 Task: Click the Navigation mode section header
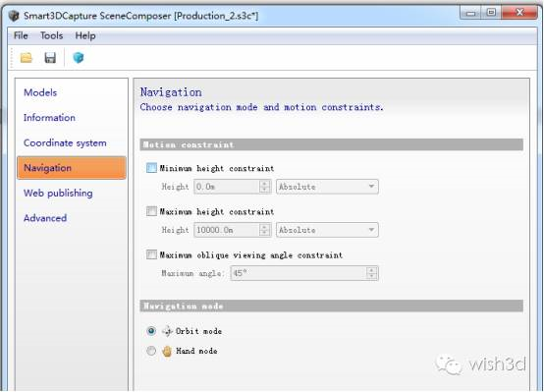[x=331, y=306]
